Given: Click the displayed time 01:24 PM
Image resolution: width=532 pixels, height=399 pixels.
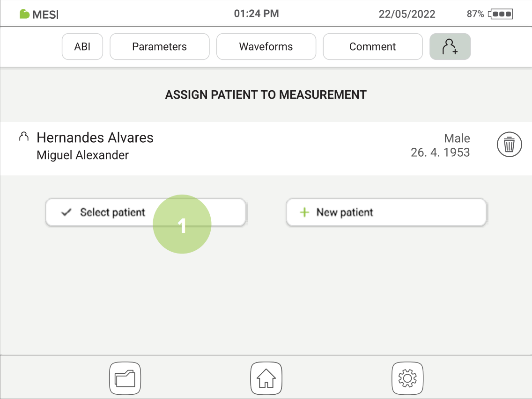Looking at the screenshot, I should tap(257, 14).
